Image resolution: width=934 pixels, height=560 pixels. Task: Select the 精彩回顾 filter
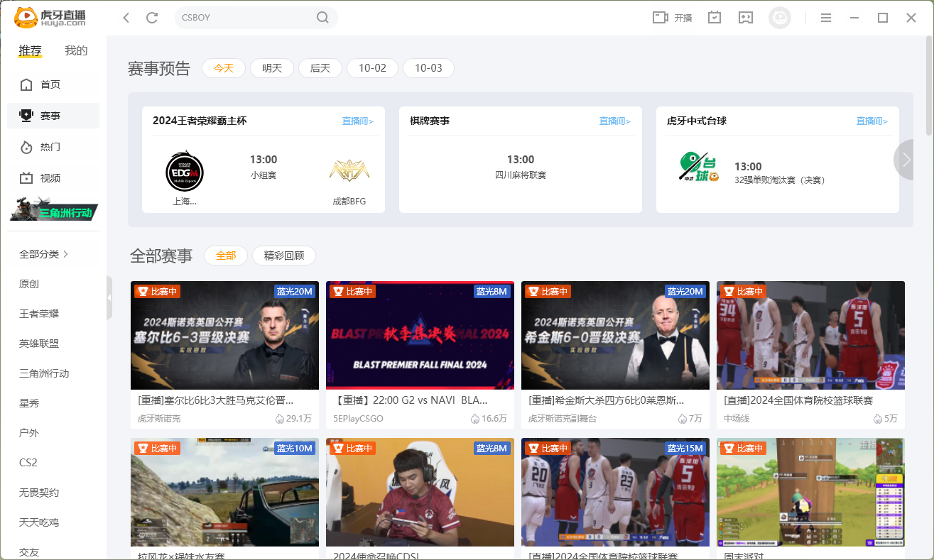[x=284, y=256]
